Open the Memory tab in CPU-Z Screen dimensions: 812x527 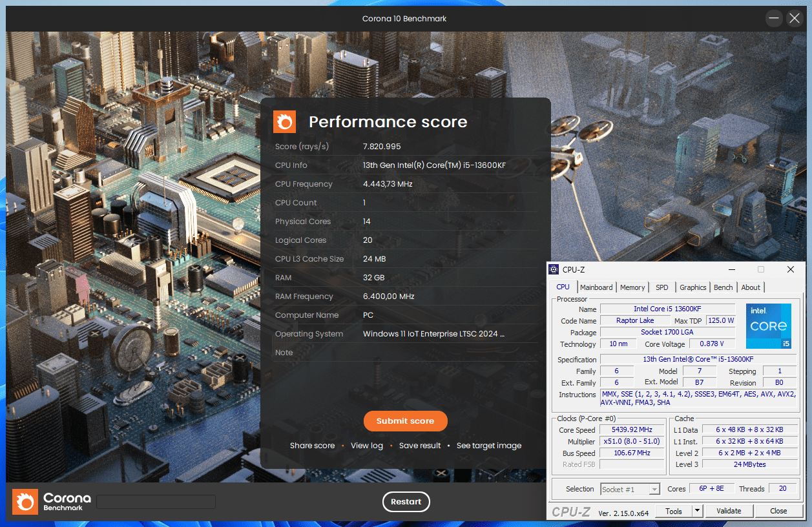(632, 287)
